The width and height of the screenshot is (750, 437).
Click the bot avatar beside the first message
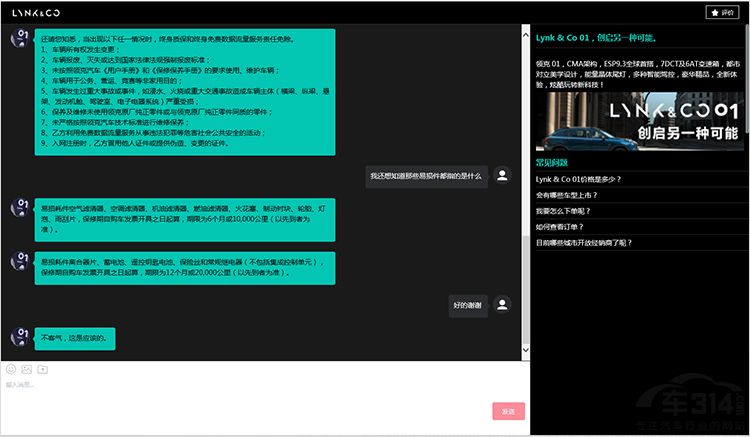[18, 38]
